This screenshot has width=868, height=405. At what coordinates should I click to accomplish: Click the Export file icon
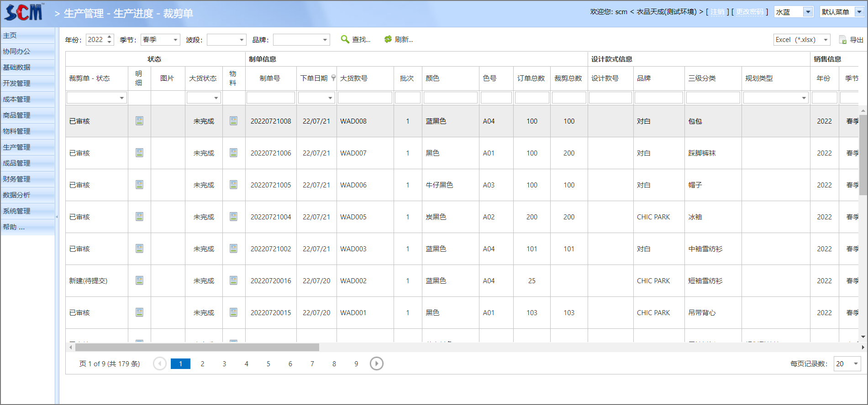coord(842,40)
